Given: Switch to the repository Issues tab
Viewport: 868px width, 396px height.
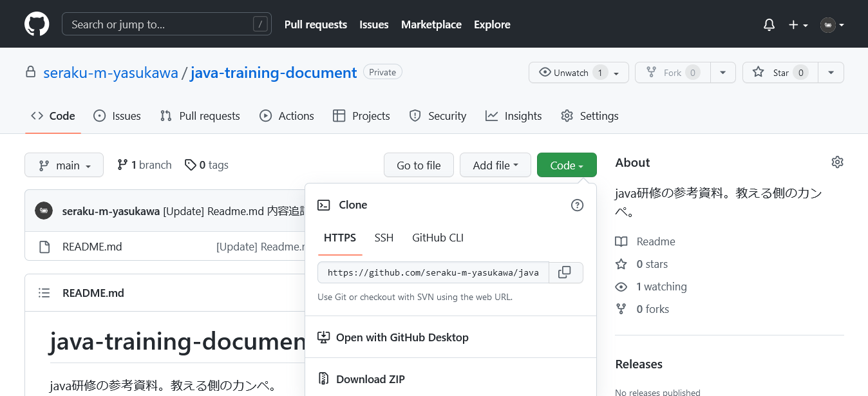Looking at the screenshot, I should point(117,116).
